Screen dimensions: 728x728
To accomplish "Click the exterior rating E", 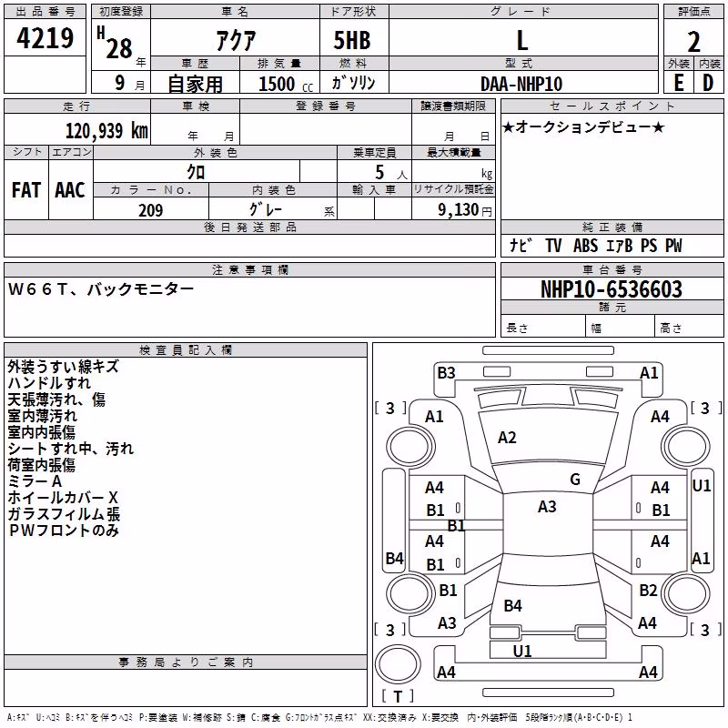I will [x=678, y=83].
